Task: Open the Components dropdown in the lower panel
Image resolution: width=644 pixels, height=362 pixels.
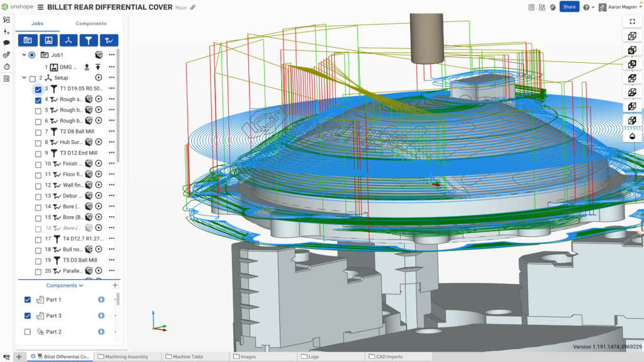Action: click(x=64, y=285)
